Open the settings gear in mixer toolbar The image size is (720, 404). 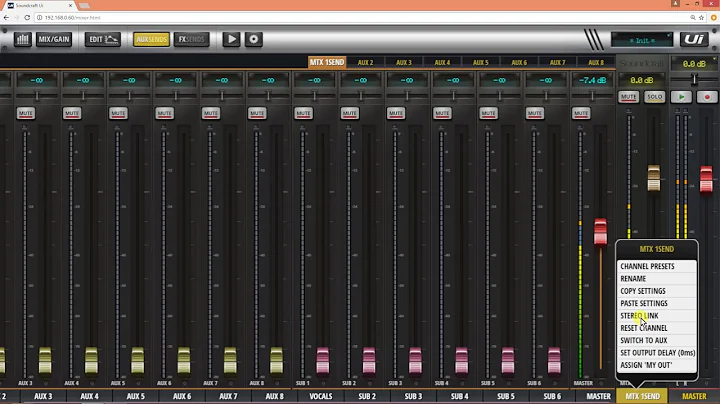tap(253, 39)
